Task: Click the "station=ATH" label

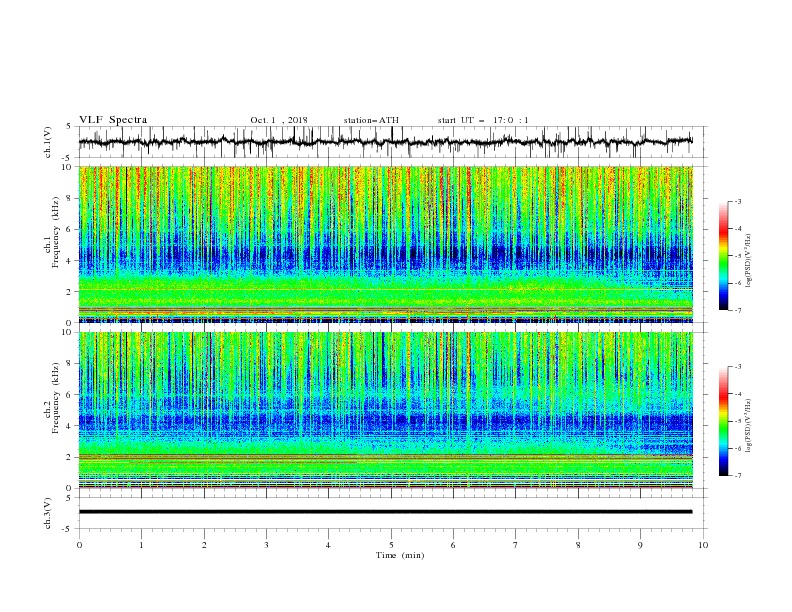Action: (x=371, y=120)
